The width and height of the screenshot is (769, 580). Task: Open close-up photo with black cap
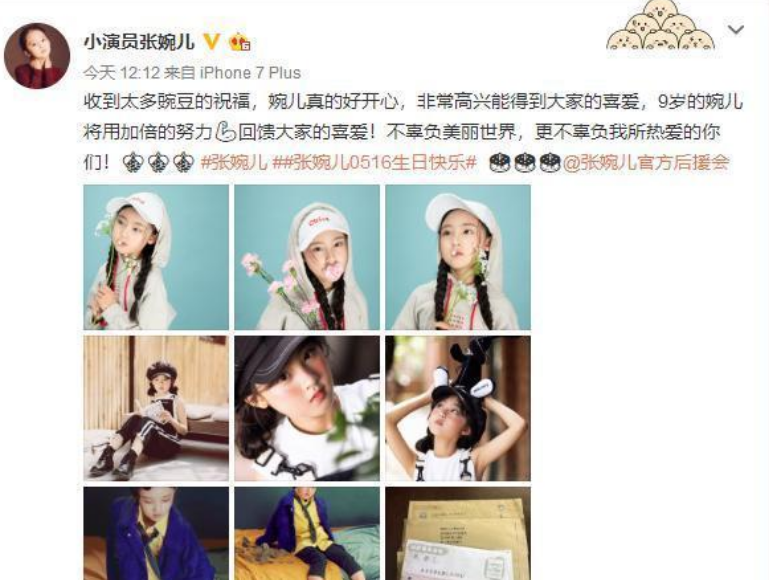coord(307,408)
